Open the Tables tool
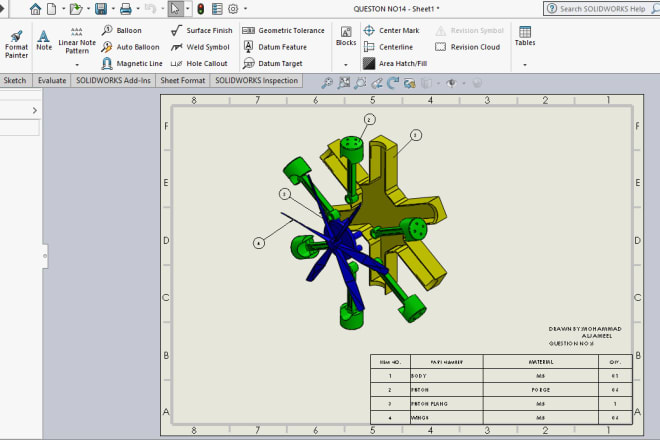This screenshot has height=440, width=660. (525, 36)
